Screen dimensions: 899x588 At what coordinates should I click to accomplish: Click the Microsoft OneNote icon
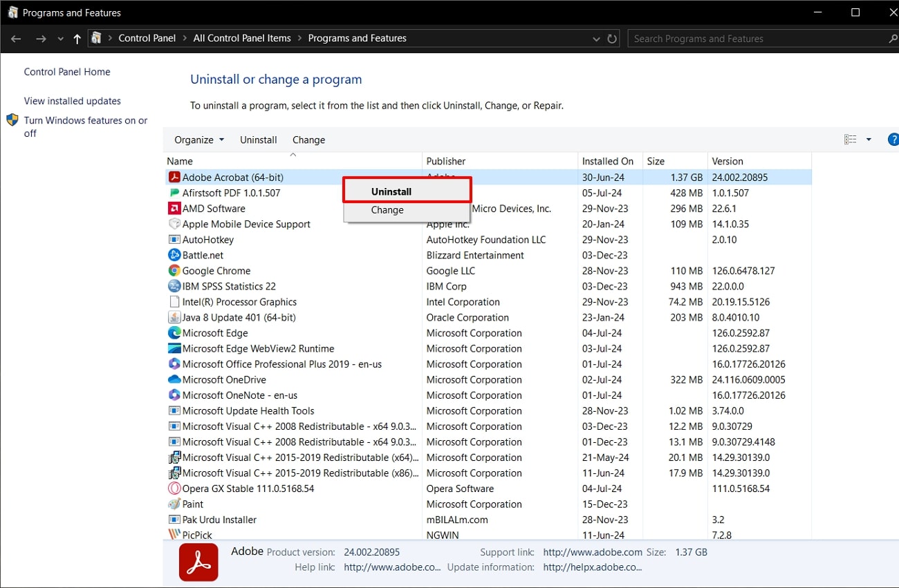point(174,395)
